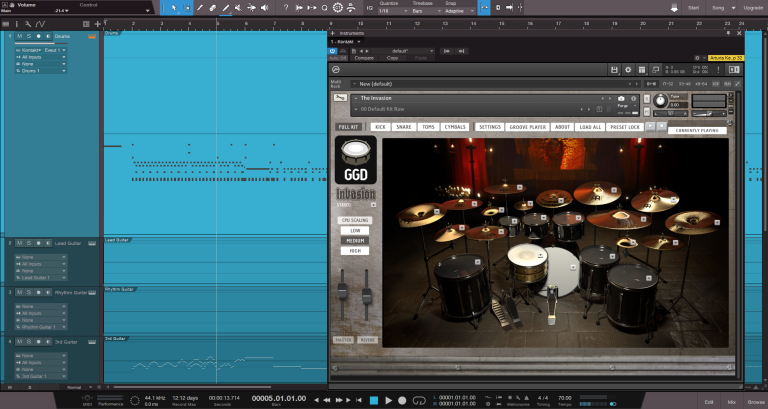Solo the Lead Guitar track
Viewport: 768px width, 409px height.
coord(28,243)
